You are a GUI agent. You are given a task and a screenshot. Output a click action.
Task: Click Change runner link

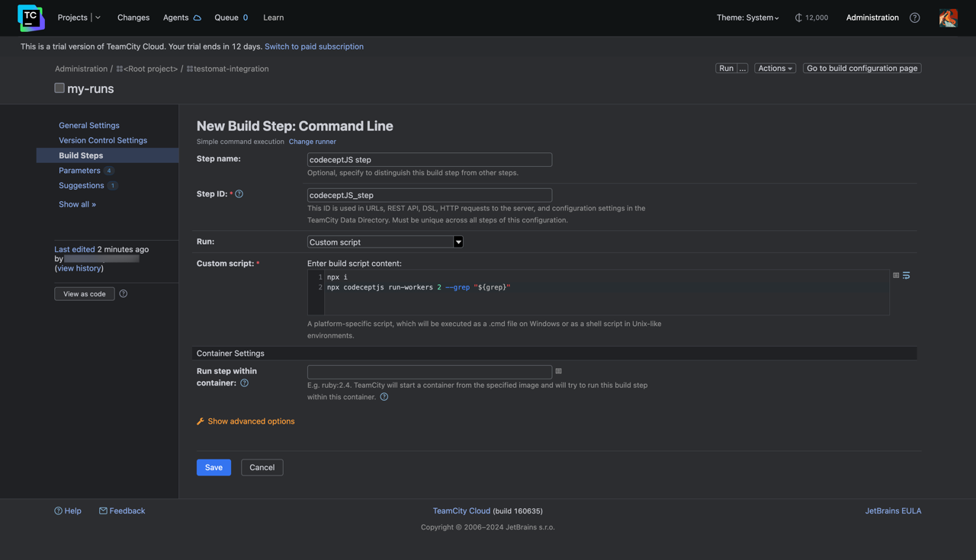(312, 142)
